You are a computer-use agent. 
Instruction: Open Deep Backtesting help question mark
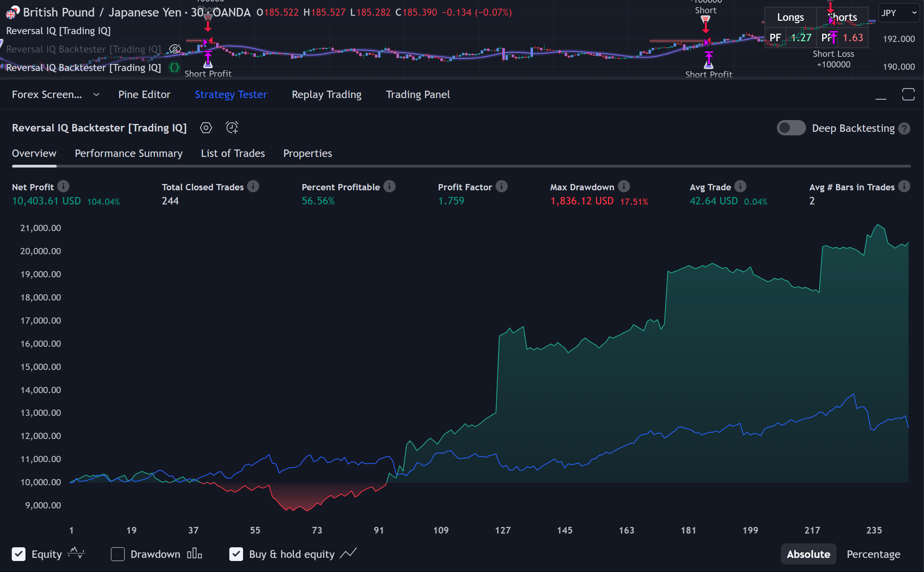(904, 128)
